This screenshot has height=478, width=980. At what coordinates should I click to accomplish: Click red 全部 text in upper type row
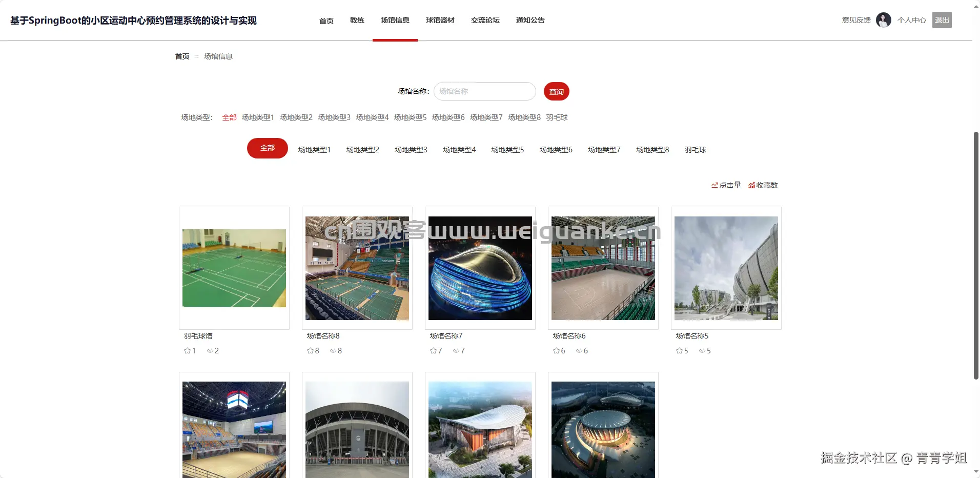click(230, 117)
